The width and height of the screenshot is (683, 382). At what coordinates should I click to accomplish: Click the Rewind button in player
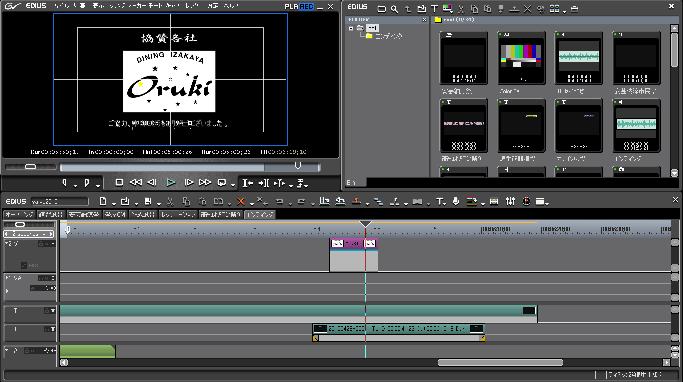[x=136, y=183]
